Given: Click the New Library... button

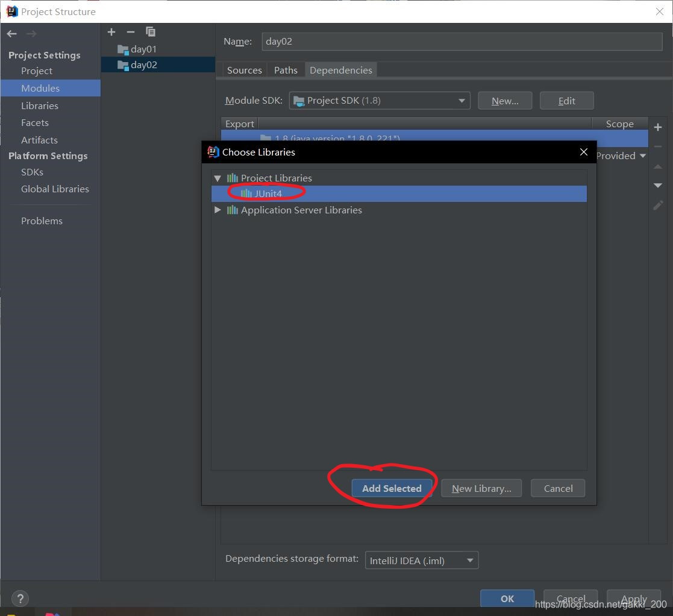Looking at the screenshot, I should [481, 488].
